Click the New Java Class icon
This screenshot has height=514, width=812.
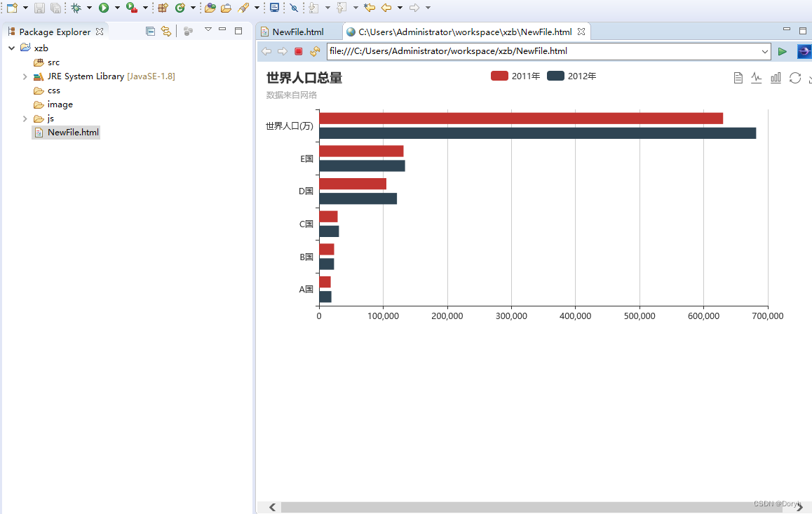tap(180, 8)
